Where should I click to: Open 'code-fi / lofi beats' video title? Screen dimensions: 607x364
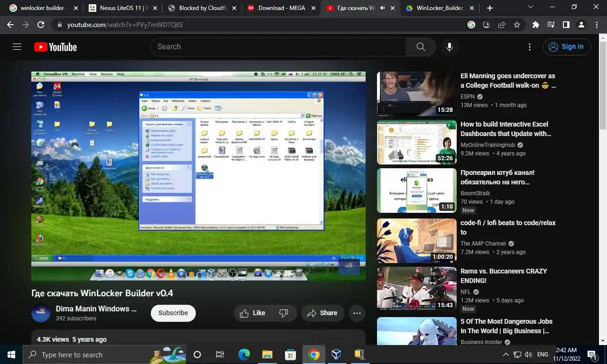508,227
